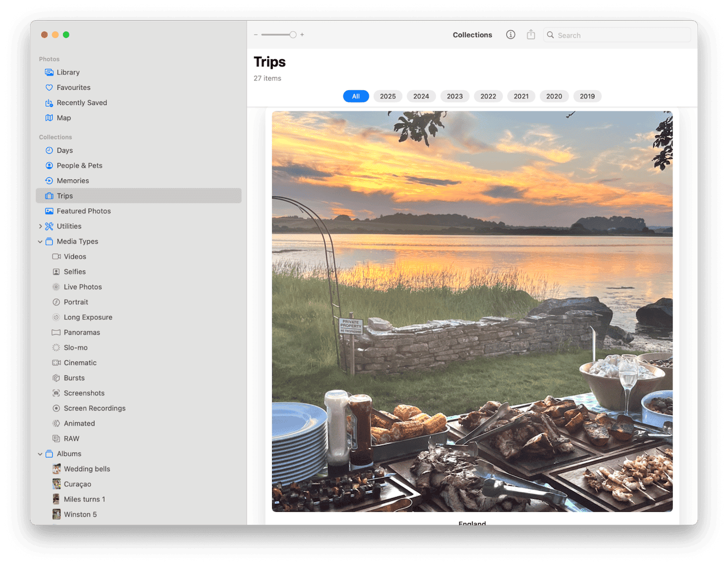Filter trips to show only 2023
This screenshot has width=728, height=565.
(454, 96)
